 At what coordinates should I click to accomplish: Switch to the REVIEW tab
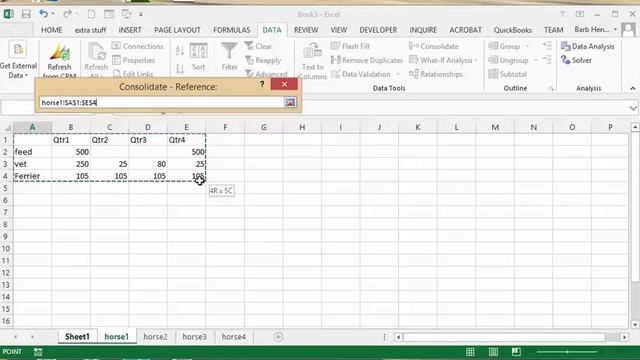point(306,30)
